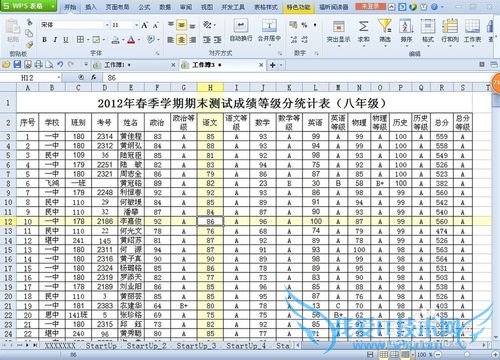Click the 合并居中 merge and center button
The image size is (500, 360).
tap(269, 31)
